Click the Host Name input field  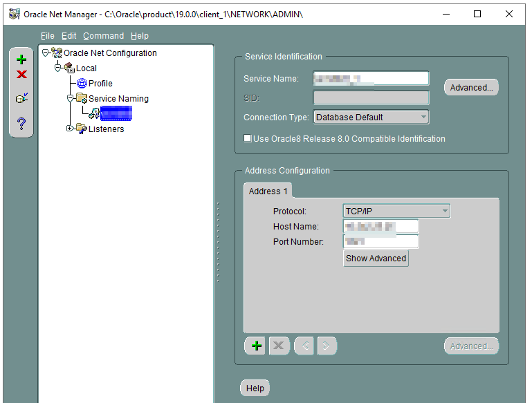[x=380, y=227]
